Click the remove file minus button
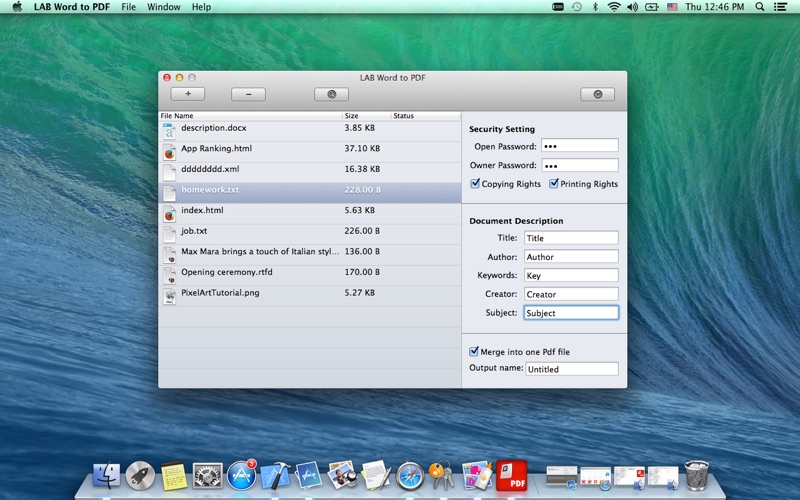 248,94
